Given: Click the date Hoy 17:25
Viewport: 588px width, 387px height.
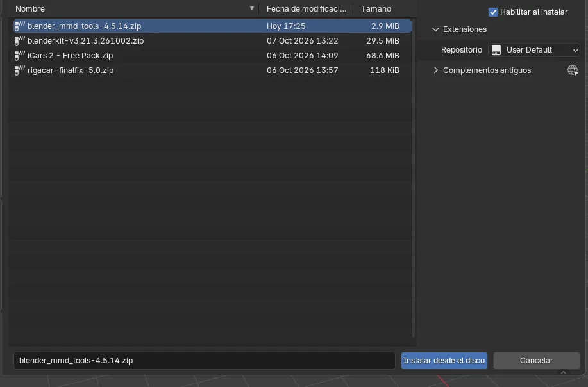Looking at the screenshot, I should tap(286, 26).
